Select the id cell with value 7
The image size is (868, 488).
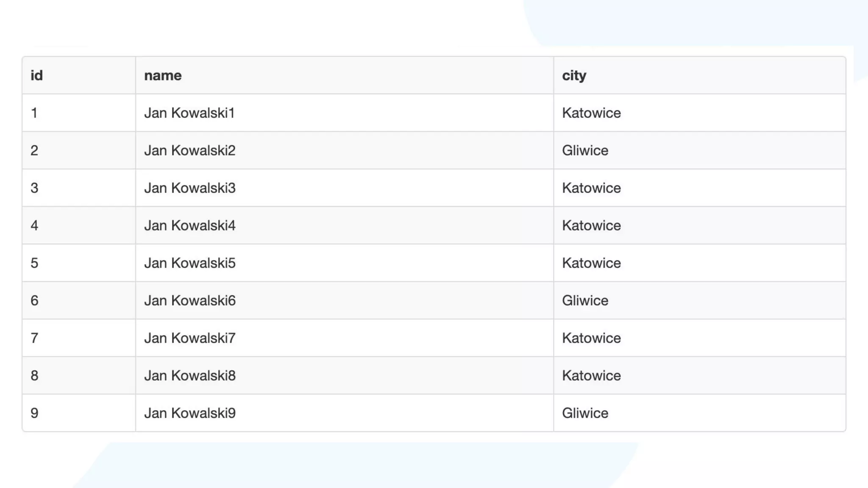34,338
